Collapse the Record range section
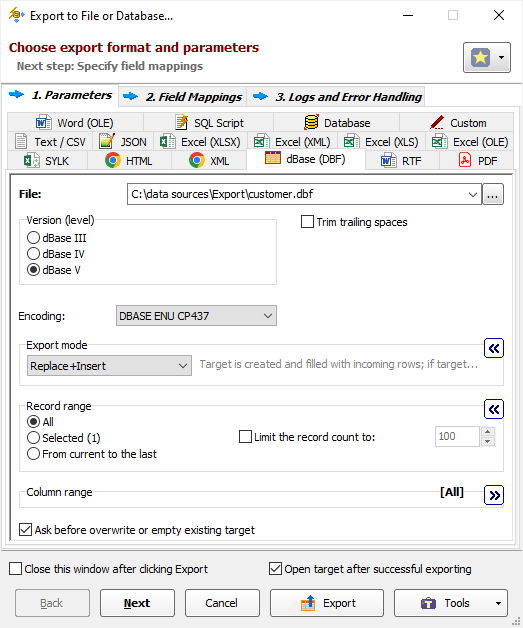 point(494,409)
